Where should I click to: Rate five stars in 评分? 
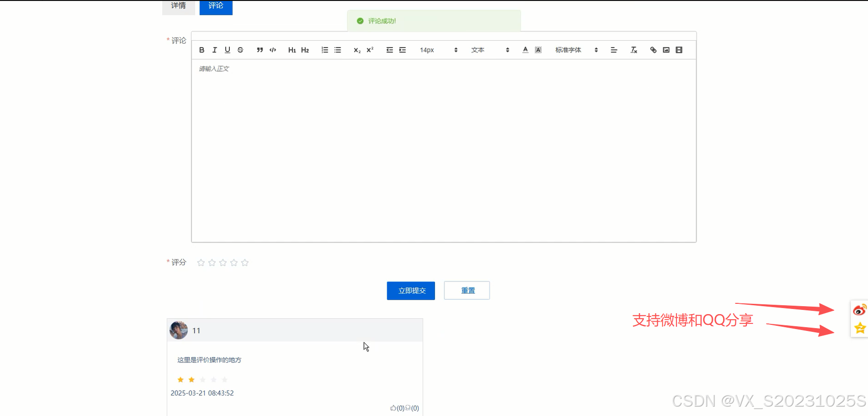coord(245,263)
